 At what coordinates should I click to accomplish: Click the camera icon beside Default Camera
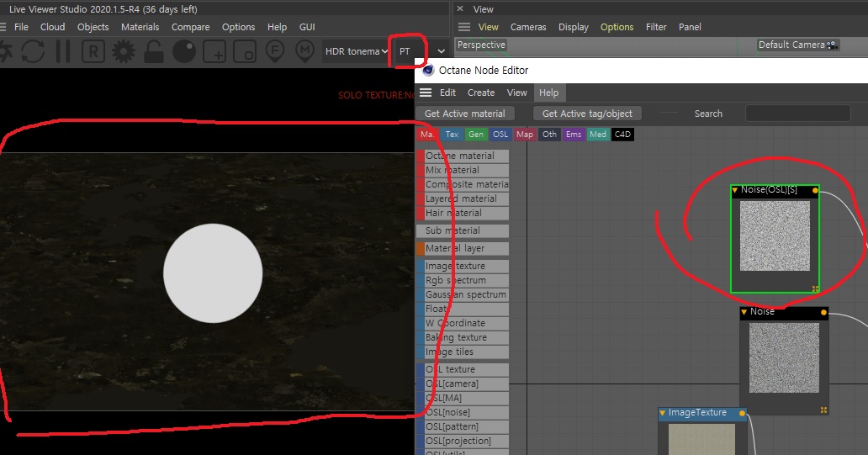(832, 45)
